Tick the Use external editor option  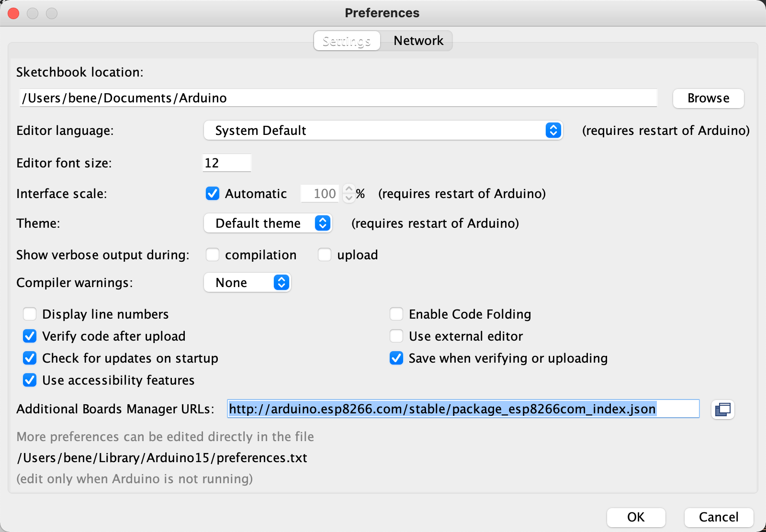pos(396,336)
